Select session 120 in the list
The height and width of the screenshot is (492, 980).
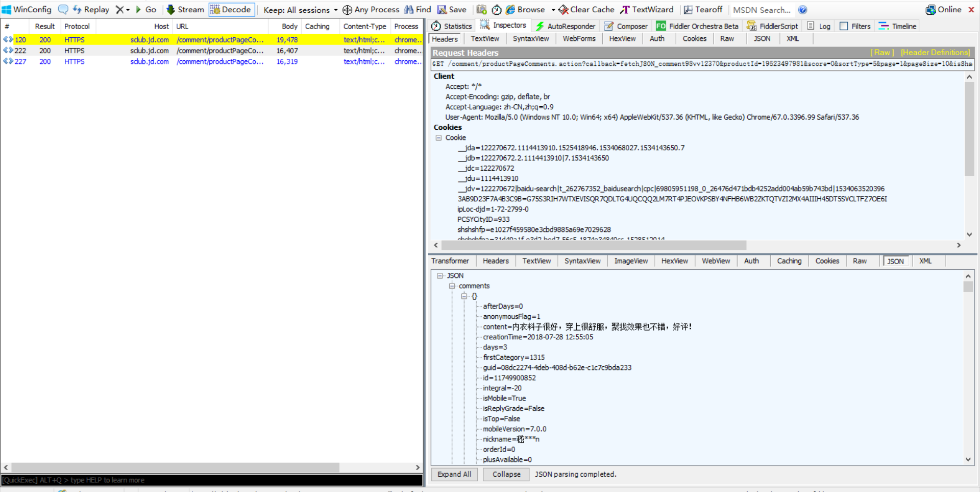(212, 40)
